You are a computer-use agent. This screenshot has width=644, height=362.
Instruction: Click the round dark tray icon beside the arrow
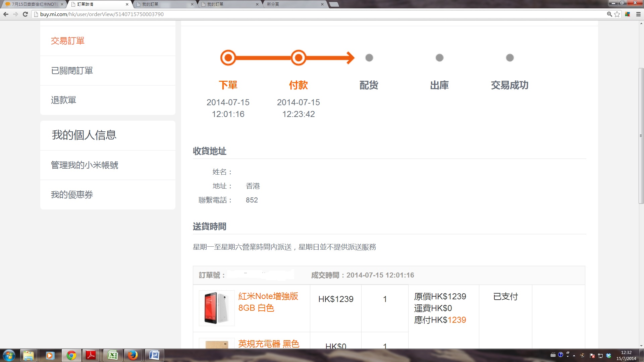pyautogui.click(x=582, y=355)
